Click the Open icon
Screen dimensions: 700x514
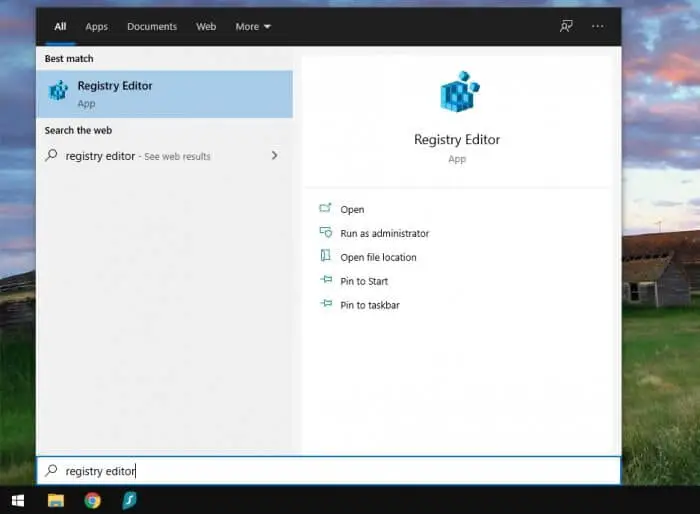pyautogui.click(x=325, y=208)
